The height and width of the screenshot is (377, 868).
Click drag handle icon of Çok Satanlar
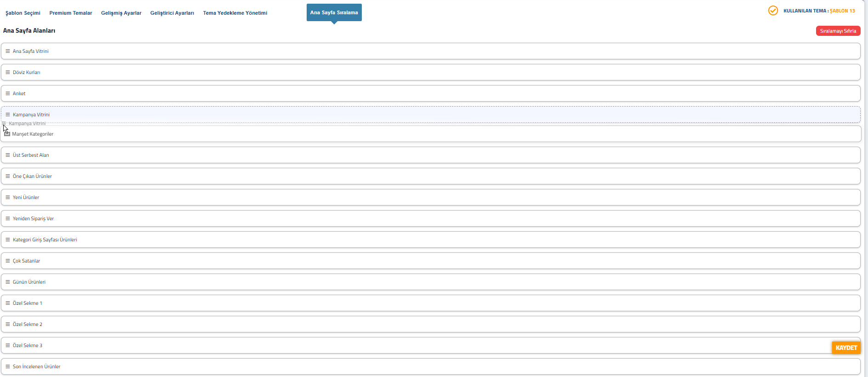pyautogui.click(x=8, y=261)
